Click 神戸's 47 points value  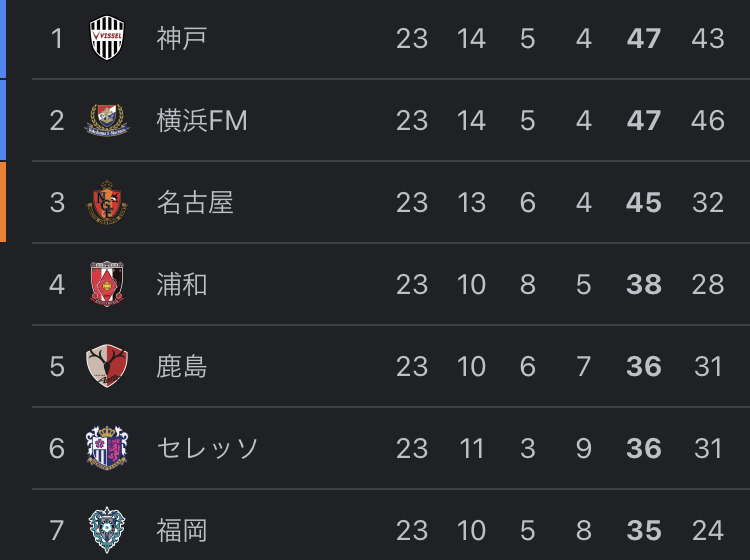(x=644, y=38)
